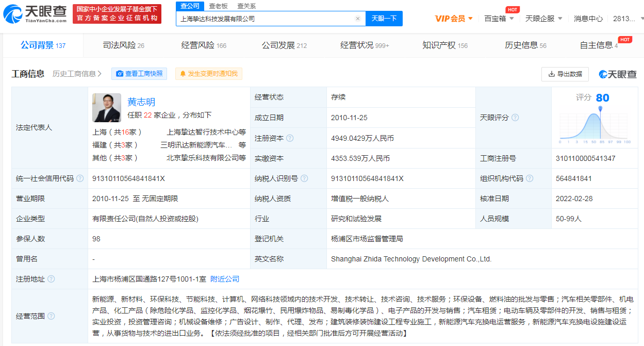The width and height of the screenshot is (644, 346).
Task: Select English name Shanghai Zhida Technology Development
Action: 411,259
